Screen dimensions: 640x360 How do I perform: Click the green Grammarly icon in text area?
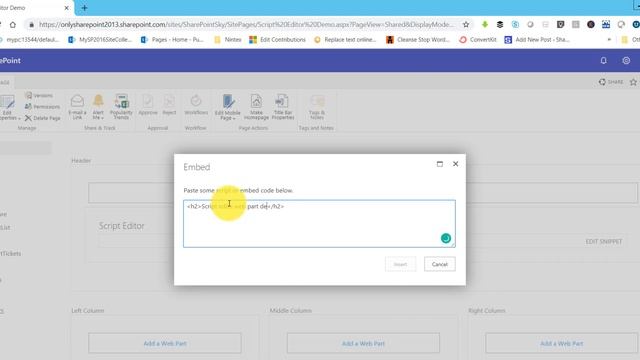point(446,238)
